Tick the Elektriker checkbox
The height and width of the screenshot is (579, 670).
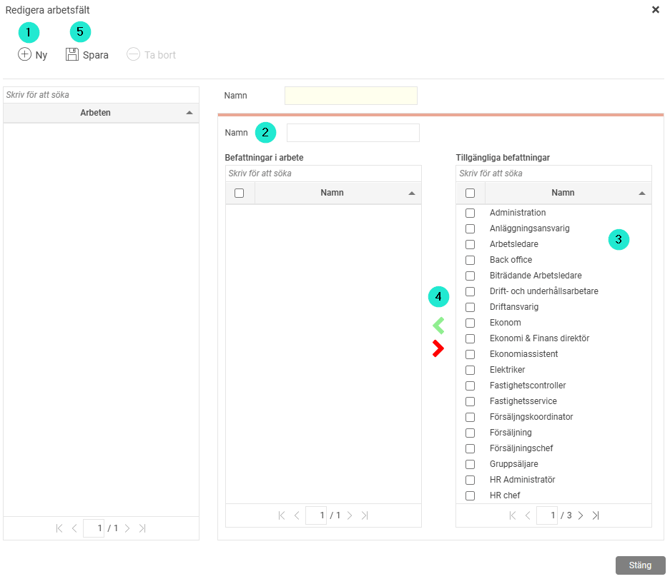point(470,370)
